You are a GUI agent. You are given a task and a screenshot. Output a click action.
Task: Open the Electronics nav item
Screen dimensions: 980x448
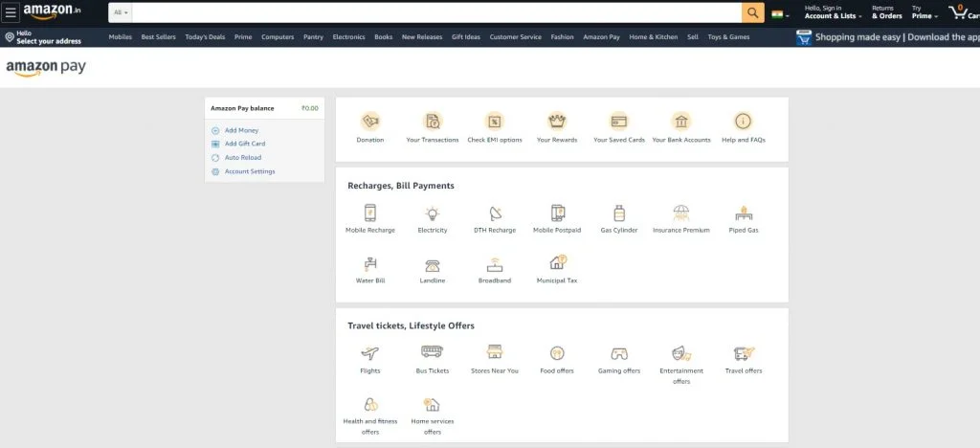[x=348, y=37]
